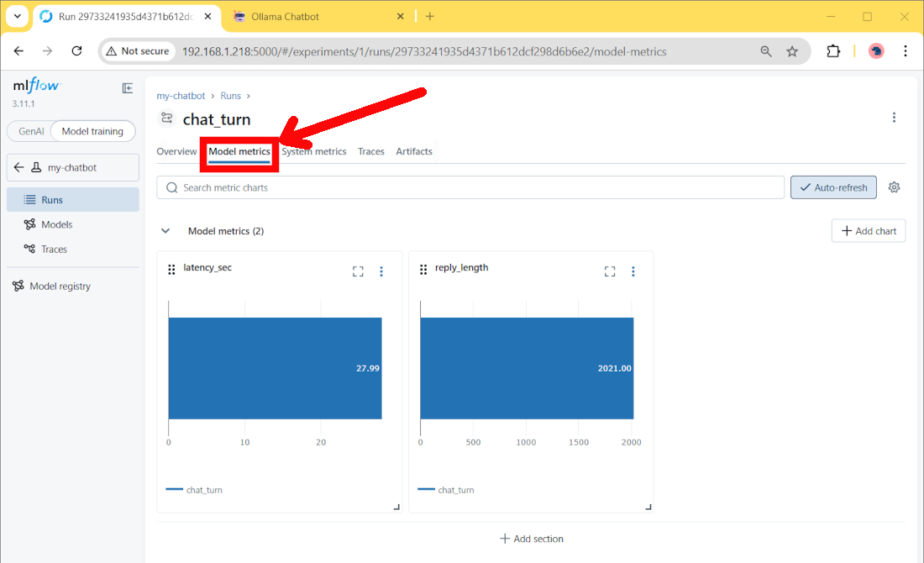Open run actions kebab menu
The height and width of the screenshot is (563, 924).
click(894, 118)
